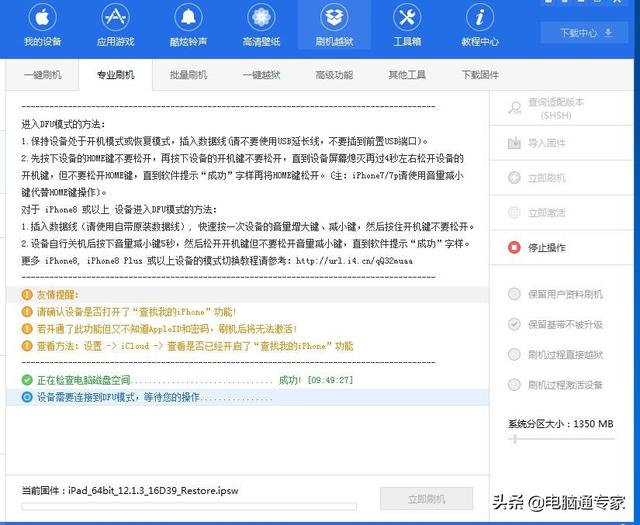Switch to 批量刷机 tab
The image size is (640, 525).
(x=188, y=75)
